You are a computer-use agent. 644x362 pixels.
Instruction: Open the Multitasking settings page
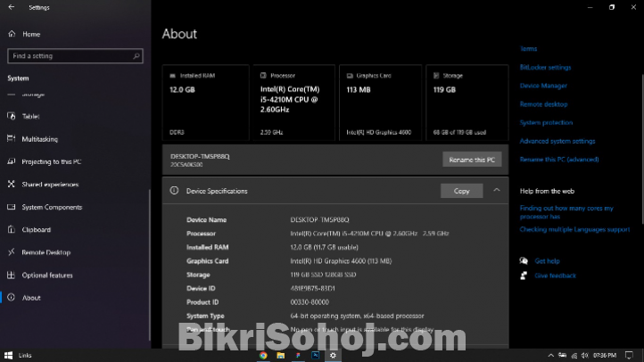pyautogui.click(x=40, y=139)
